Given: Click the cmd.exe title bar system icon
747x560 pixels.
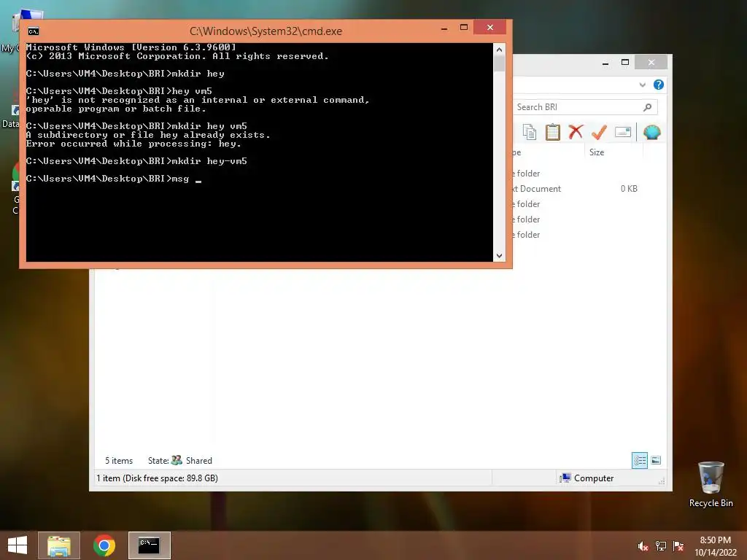Looking at the screenshot, I should [x=34, y=31].
